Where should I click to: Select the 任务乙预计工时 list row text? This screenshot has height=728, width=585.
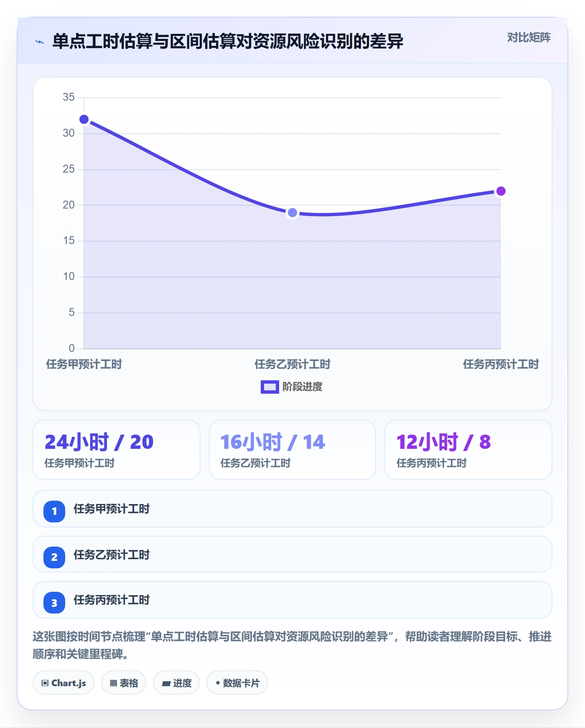(x=112, y=555)
